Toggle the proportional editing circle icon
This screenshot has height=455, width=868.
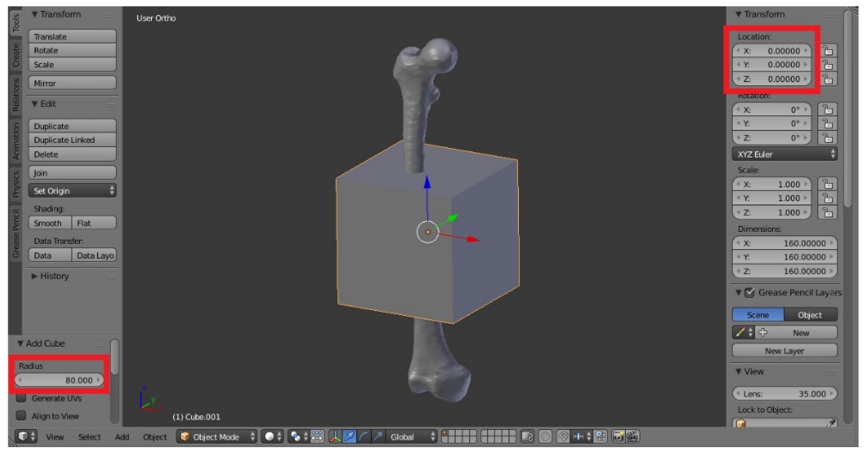[x=545, y=437]
